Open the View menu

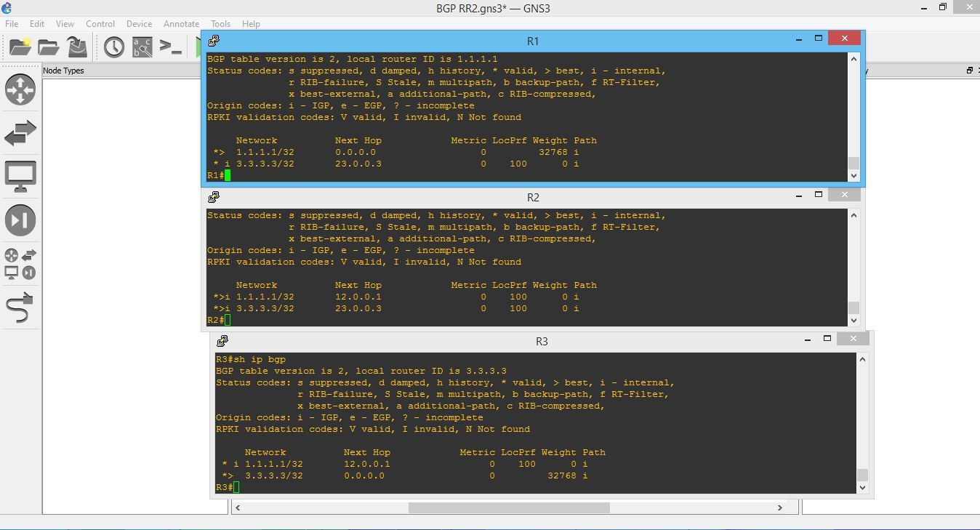tap(65, 24)
